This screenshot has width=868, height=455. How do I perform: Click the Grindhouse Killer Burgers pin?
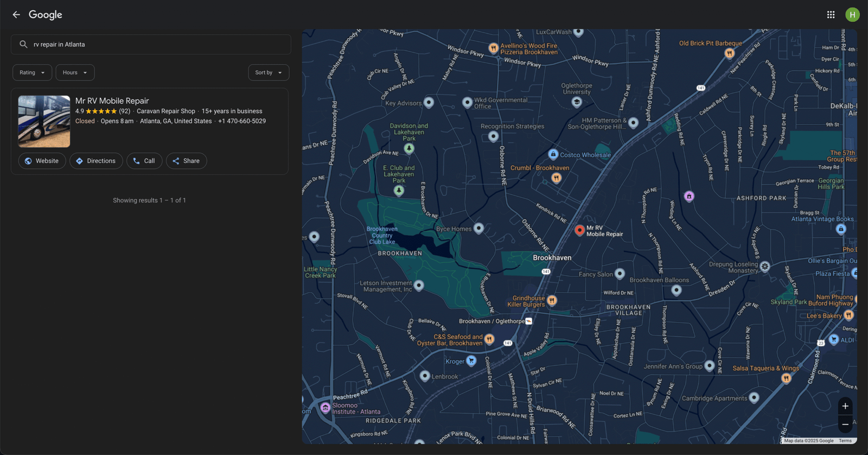[552, 300]
